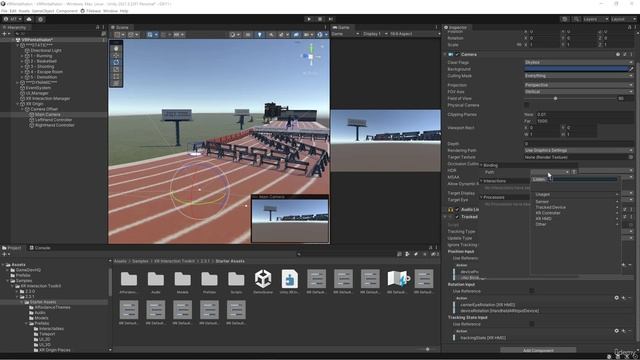Viewport: 640px width, 360px height.
Task: Open the version control gear icon
Action: pyautogui.click(x=40, y=19)
